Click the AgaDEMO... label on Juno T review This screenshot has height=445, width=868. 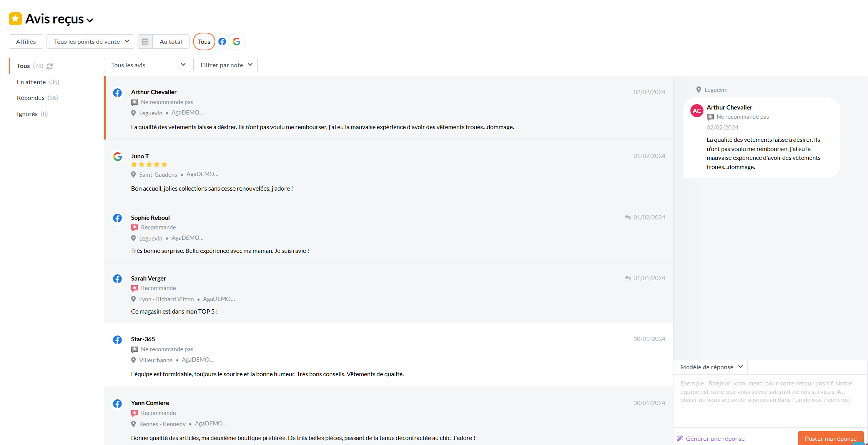(202, 174)
